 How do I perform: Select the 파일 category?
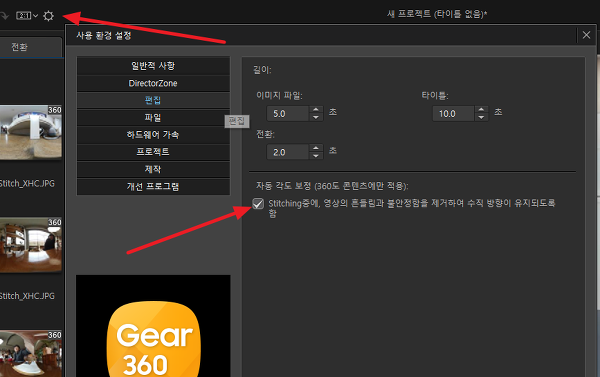[x=153, y=118]
